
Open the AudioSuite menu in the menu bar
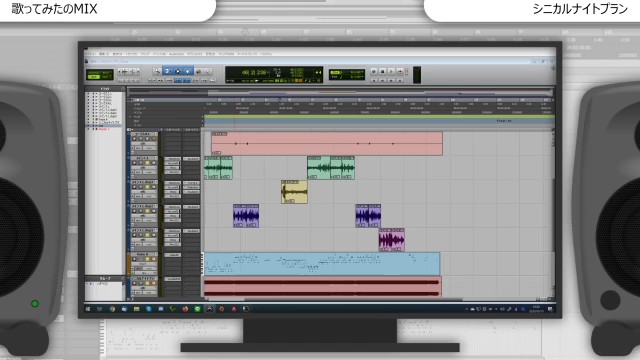pos(176,53)
